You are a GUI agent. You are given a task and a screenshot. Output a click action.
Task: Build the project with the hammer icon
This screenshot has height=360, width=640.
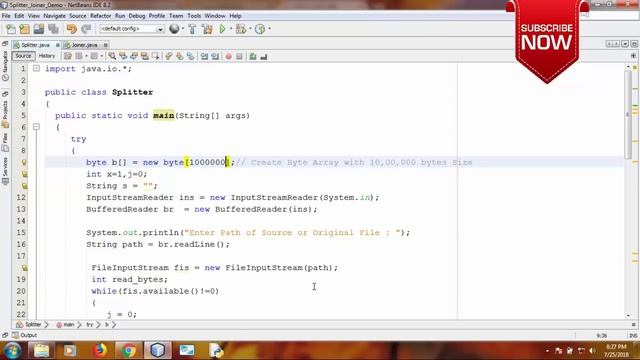[x=192, y=29]
